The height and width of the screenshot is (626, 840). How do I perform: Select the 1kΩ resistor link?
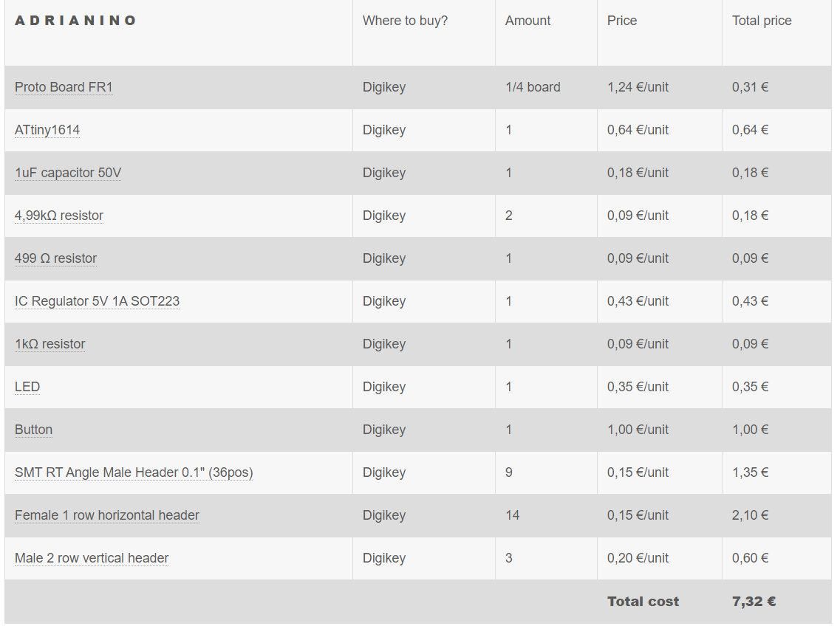[x=49, y=344]
